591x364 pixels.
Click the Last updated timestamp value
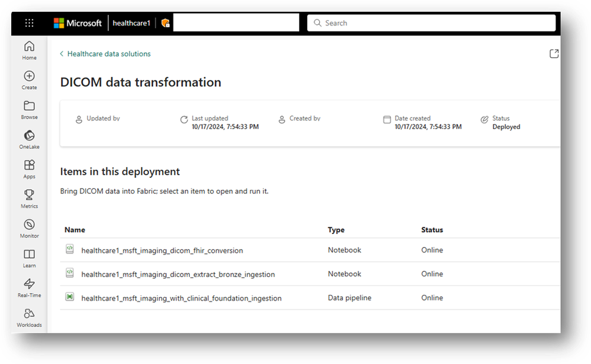point(225,127)
